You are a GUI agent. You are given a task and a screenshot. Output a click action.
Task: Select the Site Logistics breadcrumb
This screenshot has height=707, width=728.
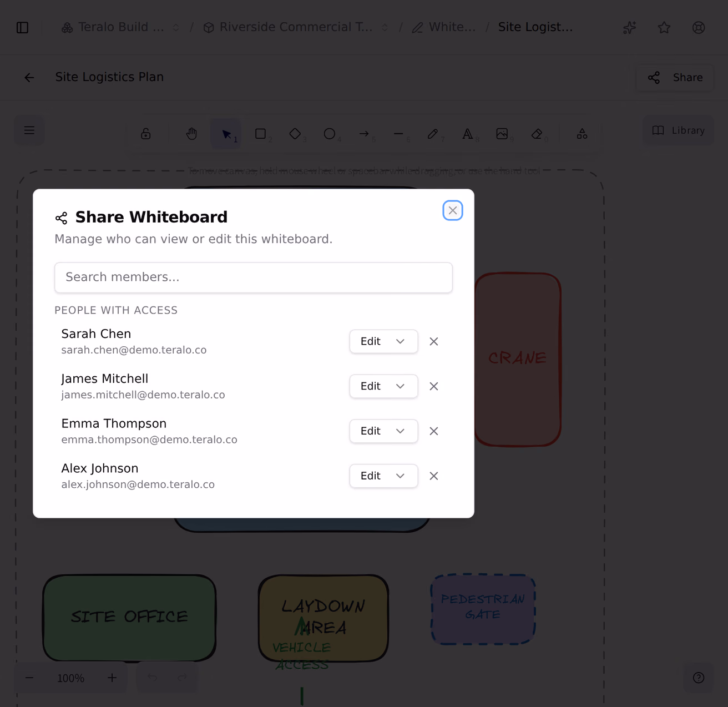click(x=535, y=27)
